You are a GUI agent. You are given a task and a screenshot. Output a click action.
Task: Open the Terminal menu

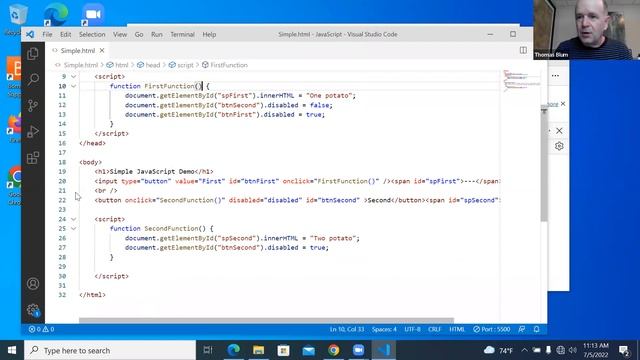click(x=182, y=34)
